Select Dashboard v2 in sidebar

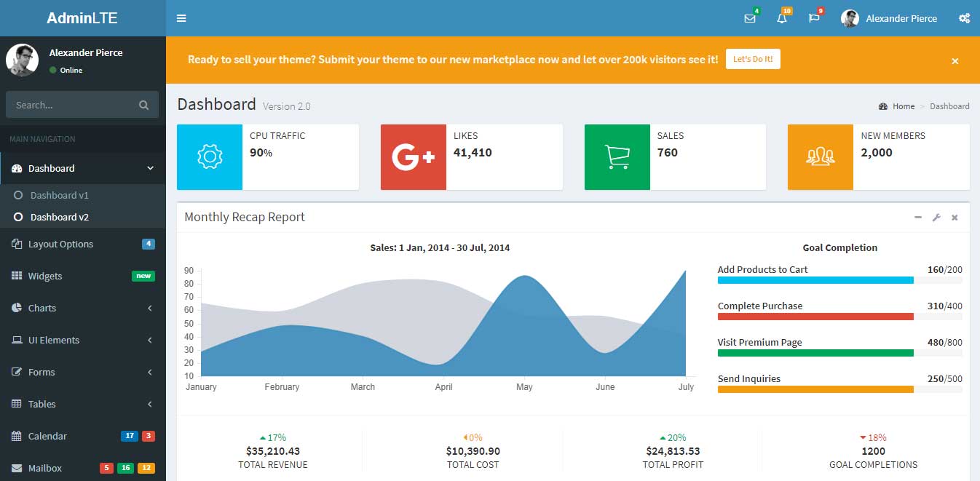click(59, 217)
